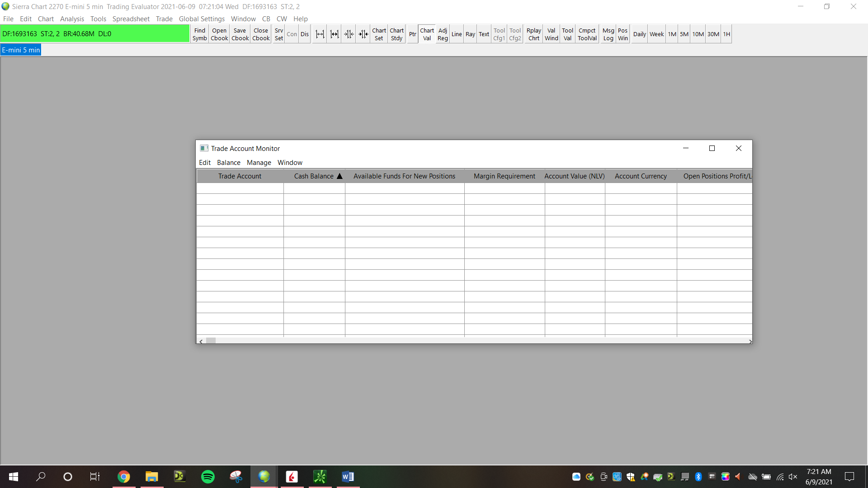
Task: Toggle the Chart Val toolbar button
Action: (427, 34)
